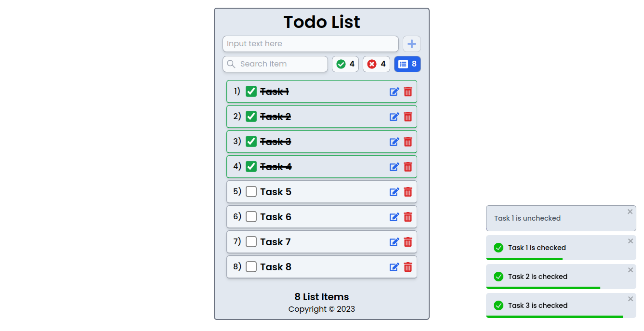
Task: Click the edit icon for Task 5
Action: (x=394, y=192)
